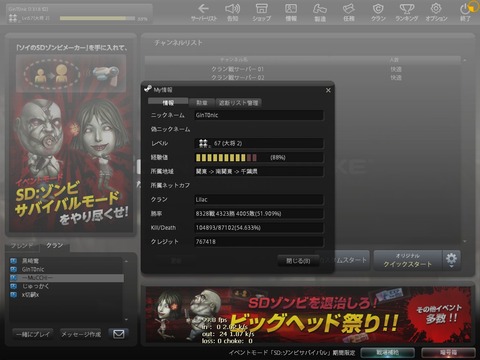Click the rank badge in top-left player bar
The image size is (480, 360).
pyautogui.click(x=13, y=18)
